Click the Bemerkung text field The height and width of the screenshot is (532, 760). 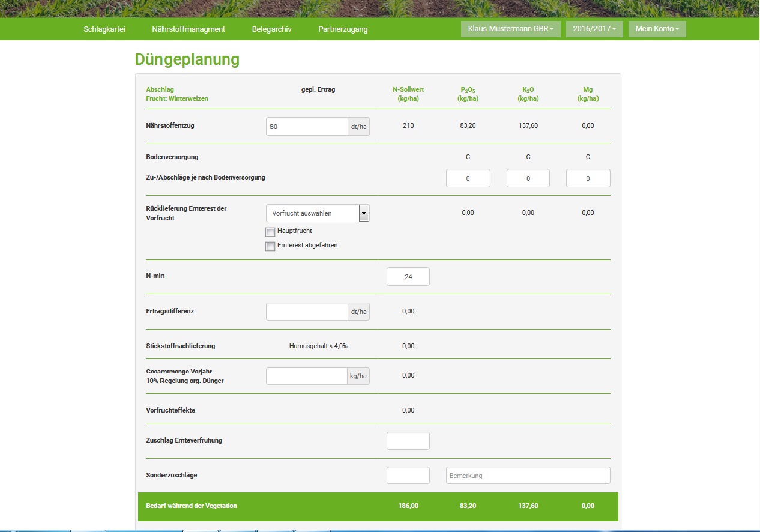pyautogui.click(x=528, y=476)
